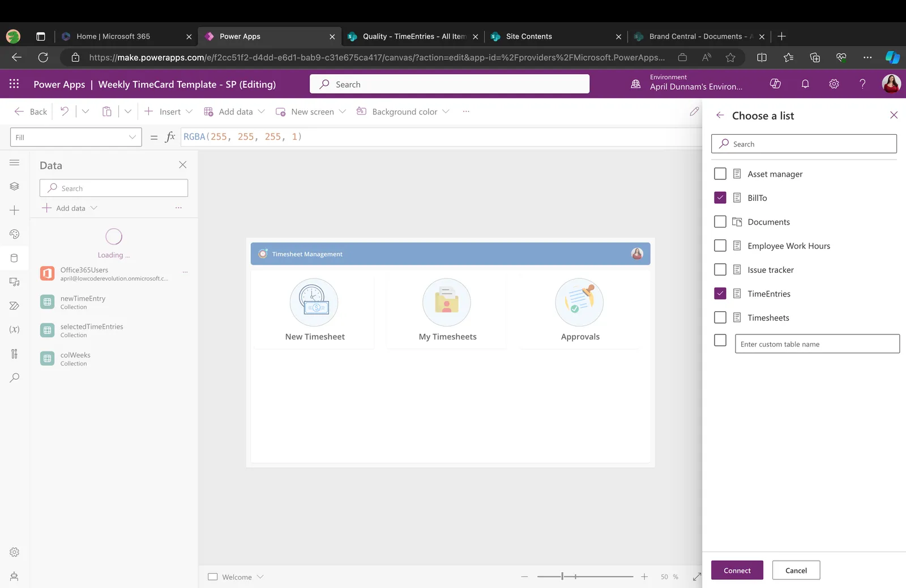
Task: Check the Timesheets list checkbox
Action: 720,317
